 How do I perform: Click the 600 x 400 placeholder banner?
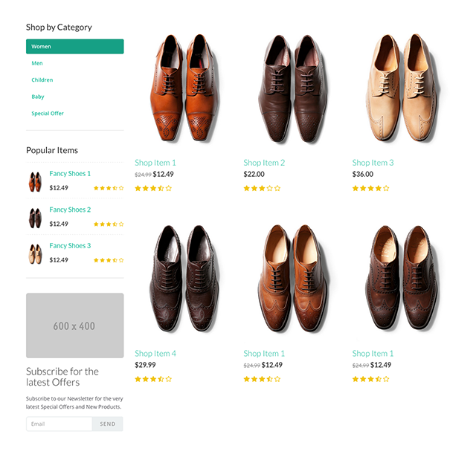tap(74, 325)
